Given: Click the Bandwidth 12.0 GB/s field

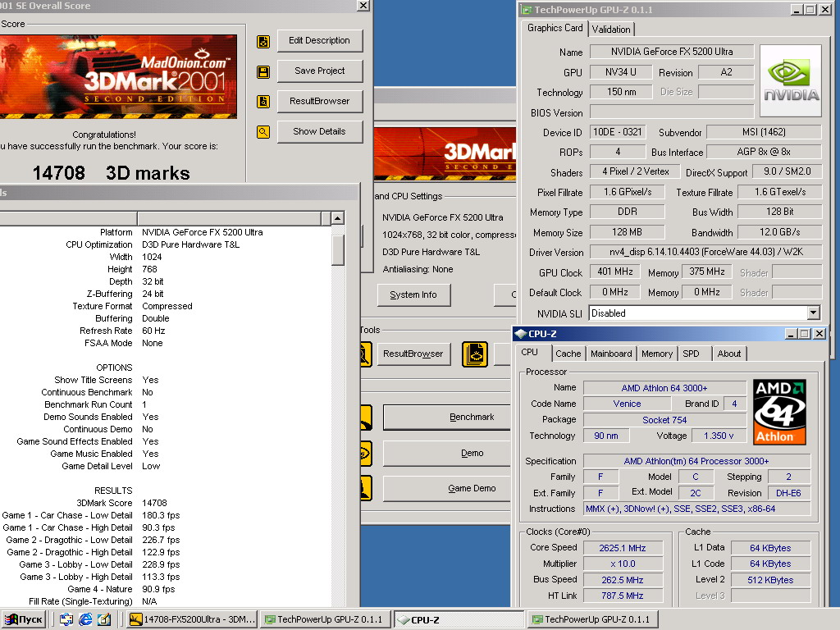Looking at the screenshot, I should click(x=779, y=232).
